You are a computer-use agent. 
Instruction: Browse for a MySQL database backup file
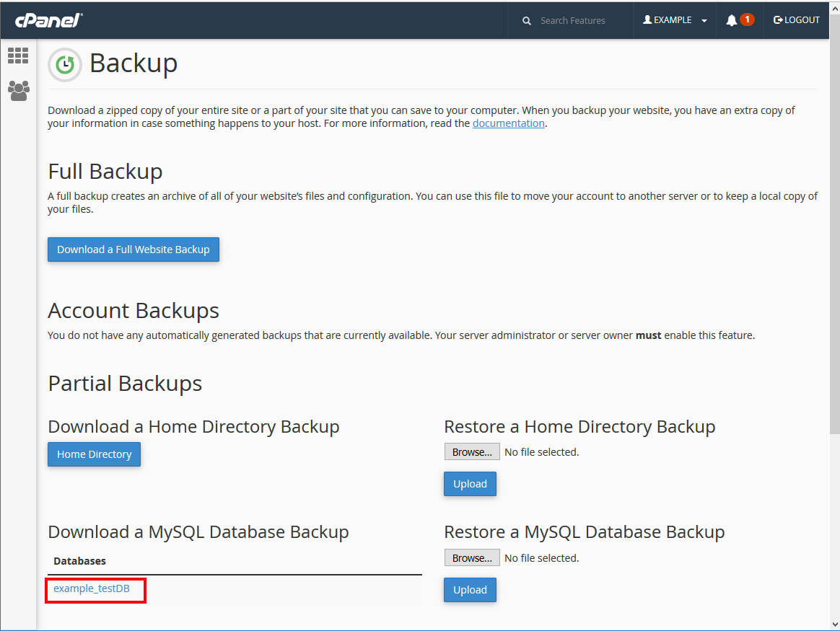click(472, 558)
